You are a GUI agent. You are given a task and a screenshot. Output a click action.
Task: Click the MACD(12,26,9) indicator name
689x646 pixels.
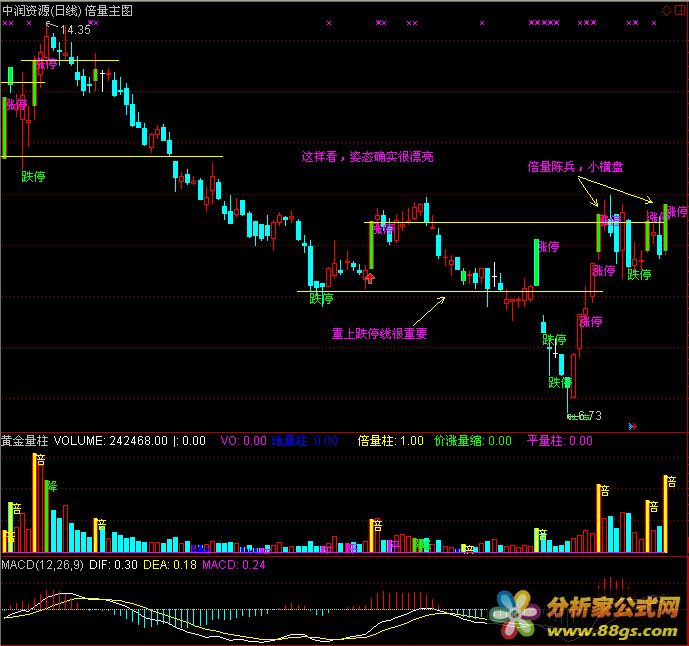[x=42, y=565]
